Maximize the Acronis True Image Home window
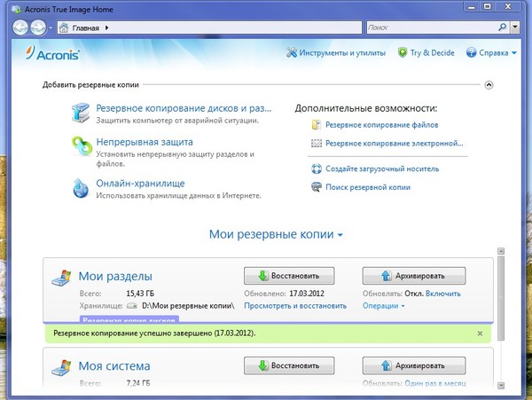Viewport: 532px width, 400px height. 488,7
